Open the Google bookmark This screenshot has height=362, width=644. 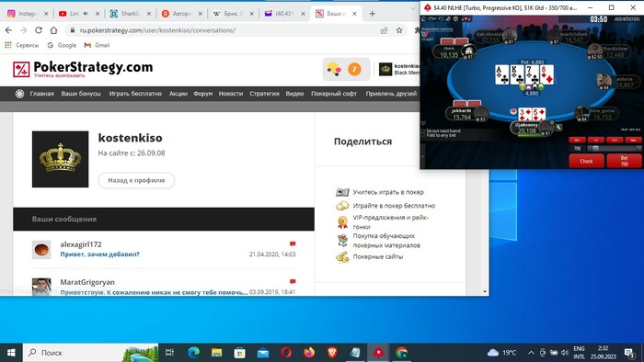click(62, 45)
